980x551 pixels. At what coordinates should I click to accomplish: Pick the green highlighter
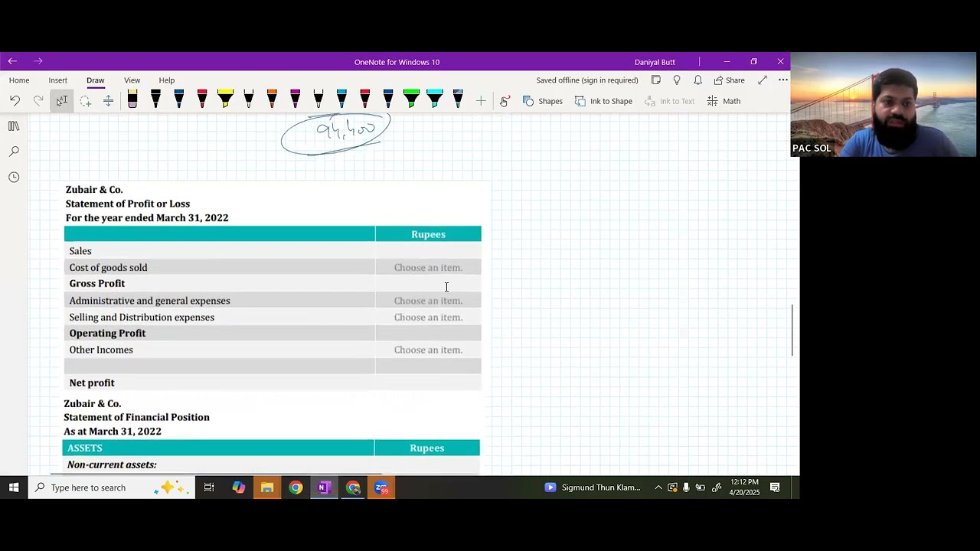411,99
